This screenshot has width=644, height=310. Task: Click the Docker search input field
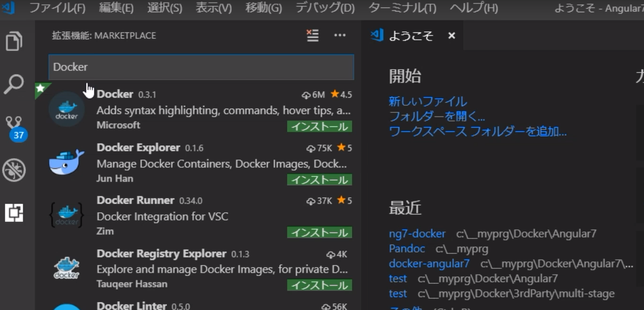[x=201, y=67]
